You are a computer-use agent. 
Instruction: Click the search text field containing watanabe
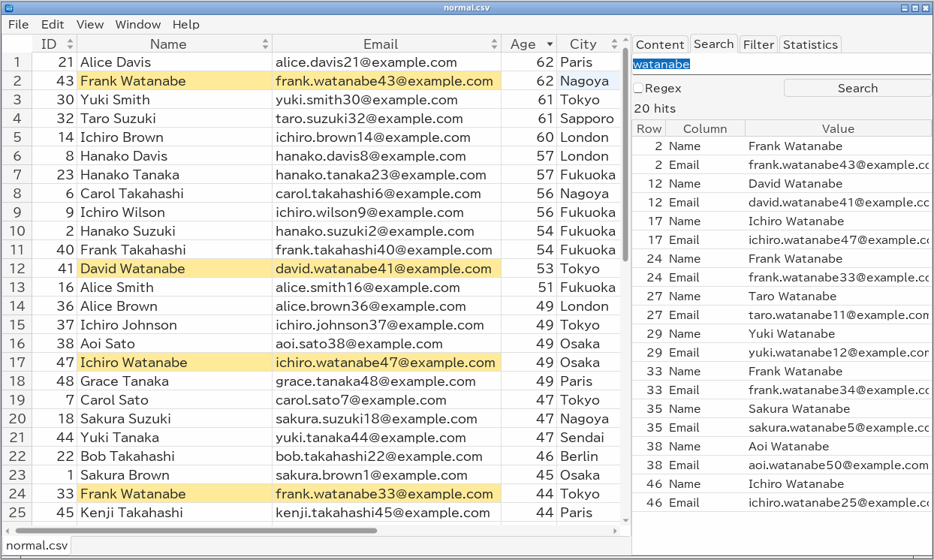(x=782, y=65)
